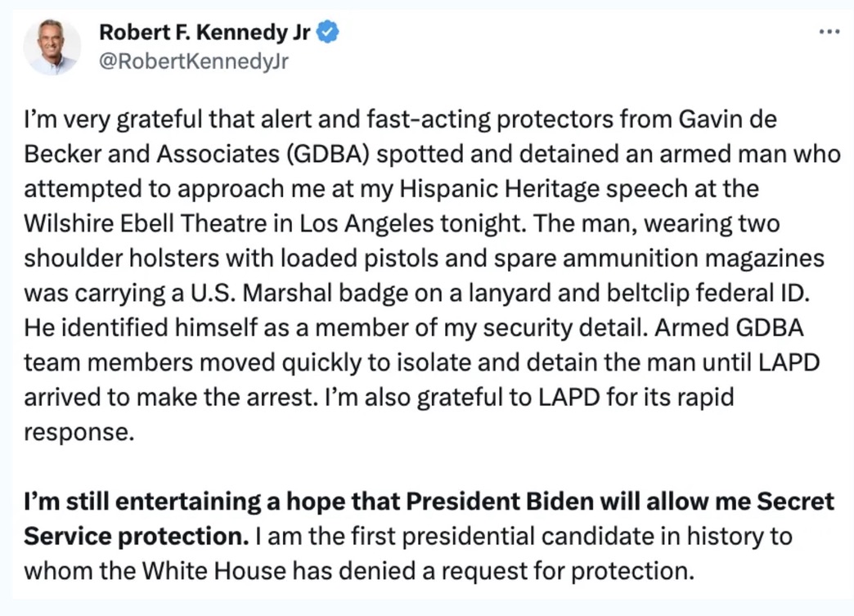Click Robert F. Kennedy Jr's profile photo
The height and width of the screenshot is (616, 854).
click(x=52, y=47)
